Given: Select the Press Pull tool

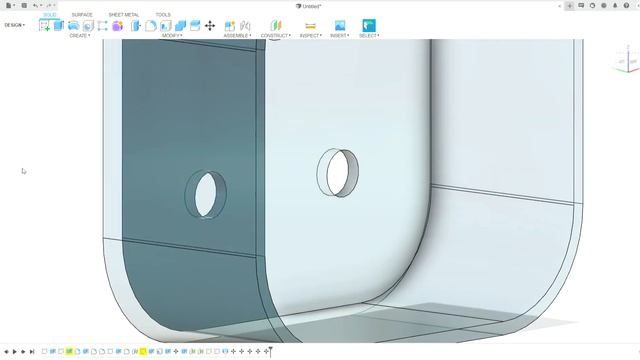Looking at the screenshot, I should 136,26.
